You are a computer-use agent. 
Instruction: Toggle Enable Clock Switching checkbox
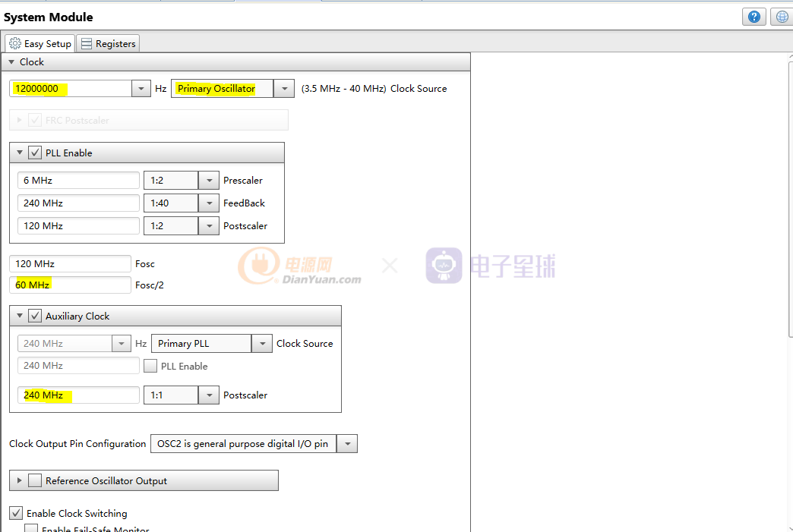[x=16, y=513]
